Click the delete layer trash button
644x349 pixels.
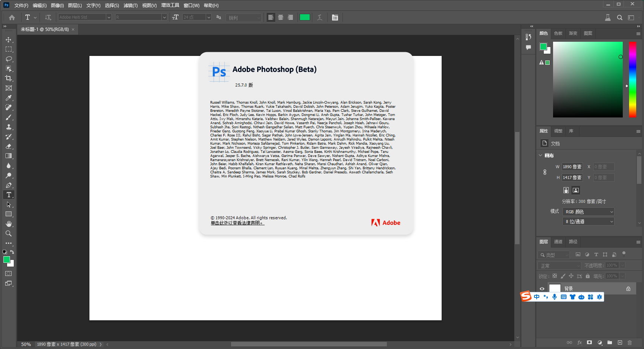[x=629, y=343]
